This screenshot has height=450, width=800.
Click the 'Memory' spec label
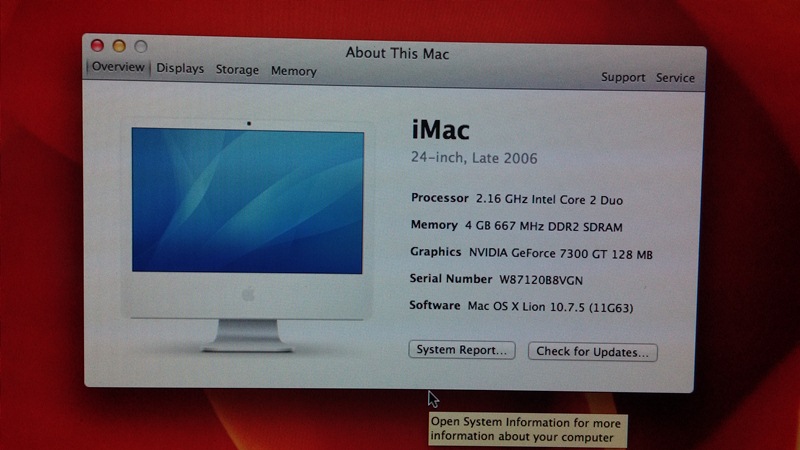pyautogui.click(x=434, y=225)
